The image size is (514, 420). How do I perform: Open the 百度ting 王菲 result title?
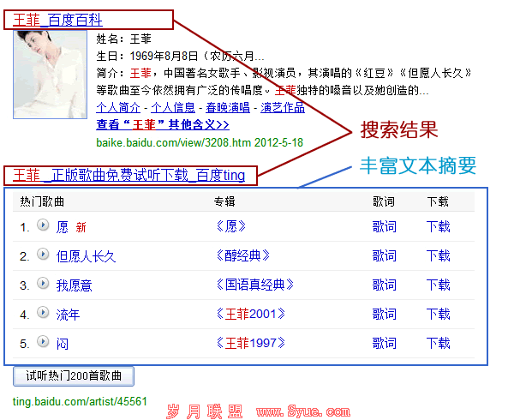click(x=128, y=175)
